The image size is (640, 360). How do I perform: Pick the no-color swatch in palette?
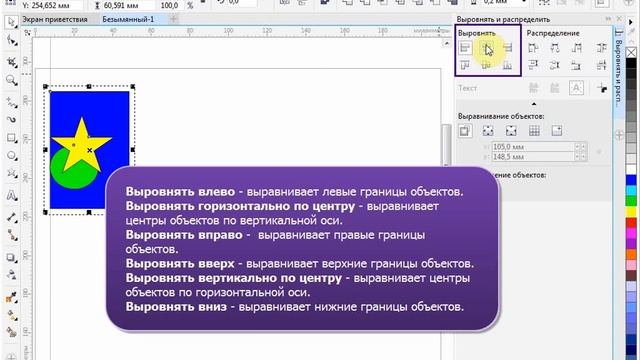click(x=631, y=52)
